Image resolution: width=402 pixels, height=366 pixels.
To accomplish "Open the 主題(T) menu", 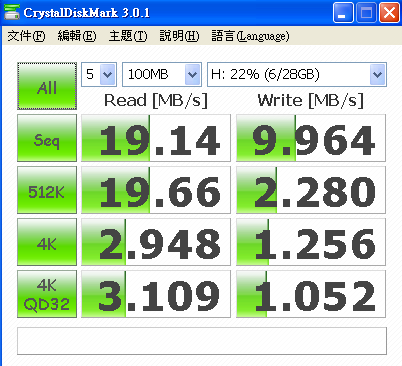I will pos(128,36).
